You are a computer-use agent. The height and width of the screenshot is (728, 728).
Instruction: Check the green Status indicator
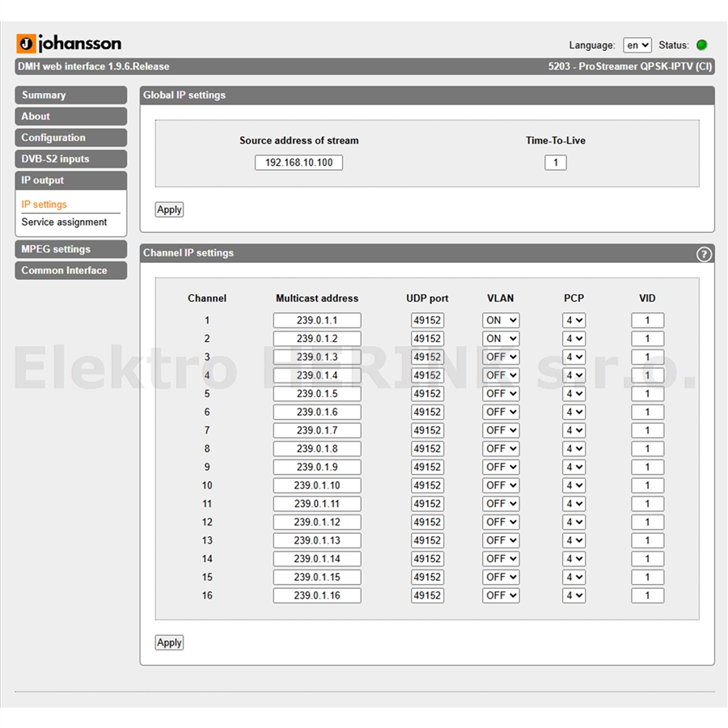[702, 45]
